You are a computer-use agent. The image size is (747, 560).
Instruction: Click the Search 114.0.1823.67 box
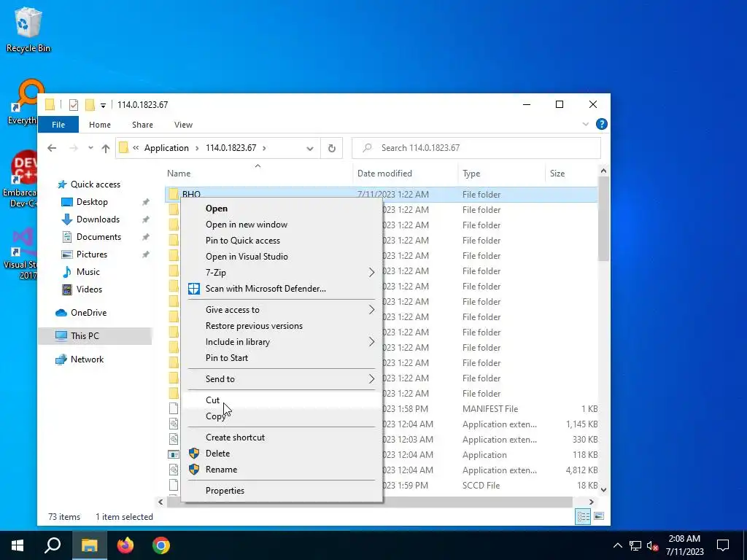coord(476,148)
